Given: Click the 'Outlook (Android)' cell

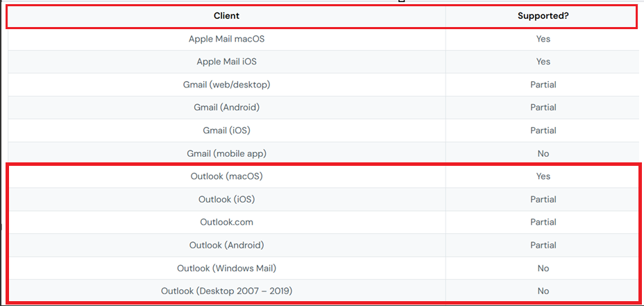Looking at the screenshot, I should click(x=227, y=245).
